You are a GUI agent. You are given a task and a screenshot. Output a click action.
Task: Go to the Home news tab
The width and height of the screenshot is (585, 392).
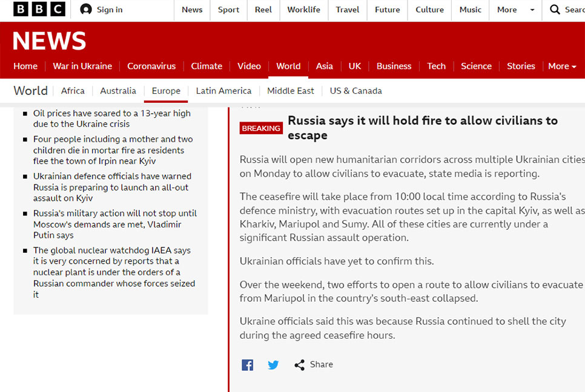(25, 67)
